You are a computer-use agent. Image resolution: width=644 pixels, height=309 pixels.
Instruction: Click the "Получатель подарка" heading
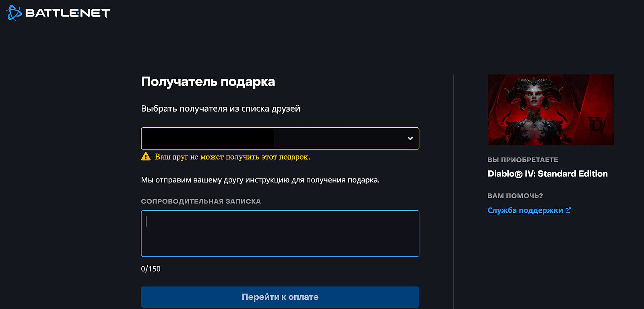click(208, 82)
